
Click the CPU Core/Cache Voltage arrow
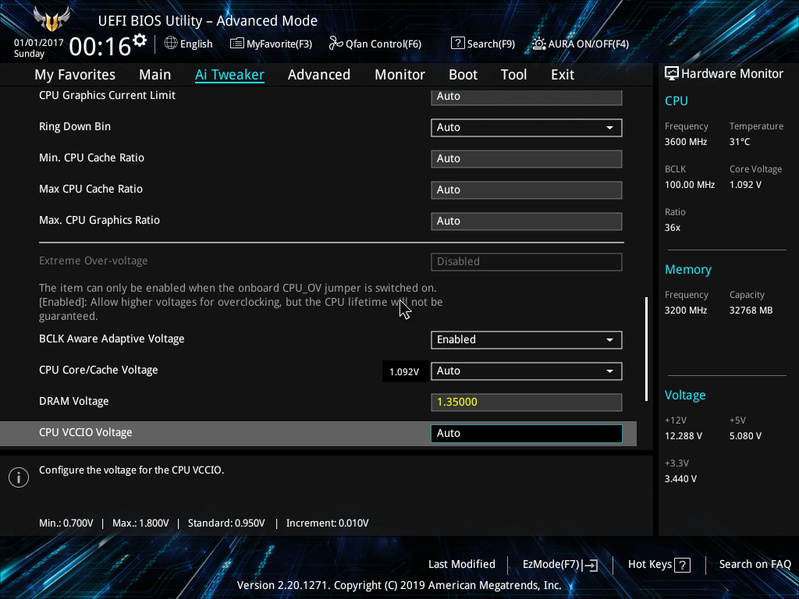tap(609, 371)
